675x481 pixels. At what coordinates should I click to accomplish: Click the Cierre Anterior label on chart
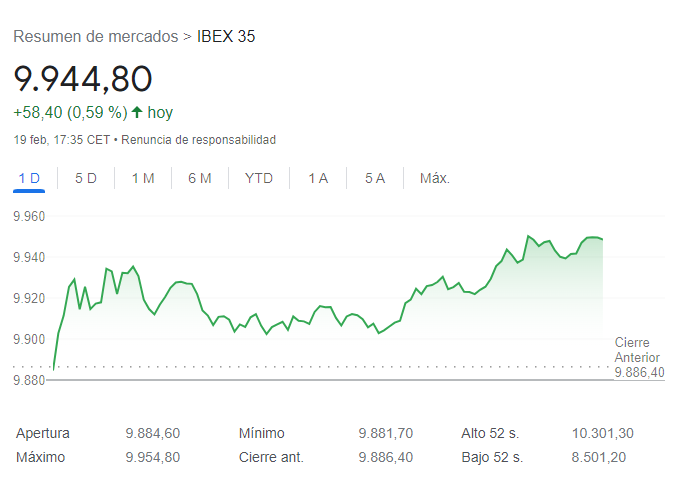click(x=638, y=350)
